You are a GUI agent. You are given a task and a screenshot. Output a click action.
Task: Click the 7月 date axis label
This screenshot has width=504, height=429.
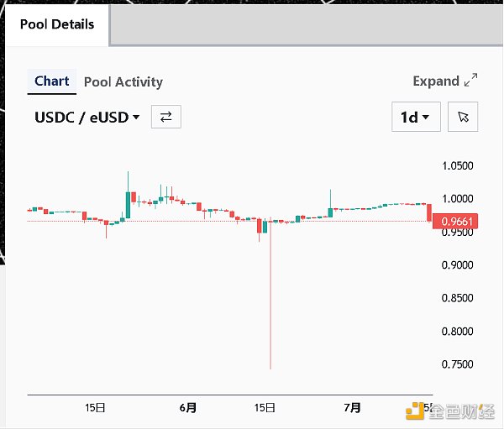pyautogui.click(x=353, y=408)
